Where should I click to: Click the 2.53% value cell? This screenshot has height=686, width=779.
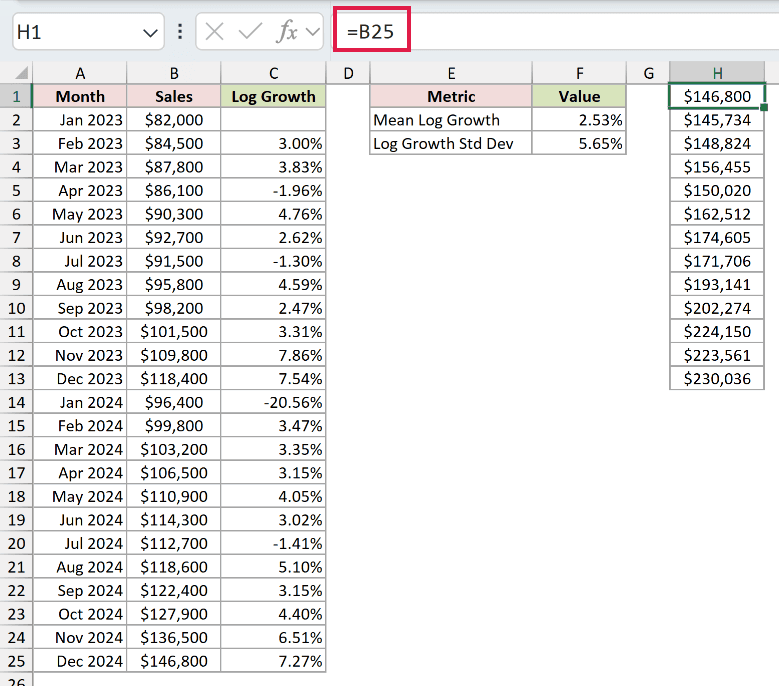click(x=579, y=120)
